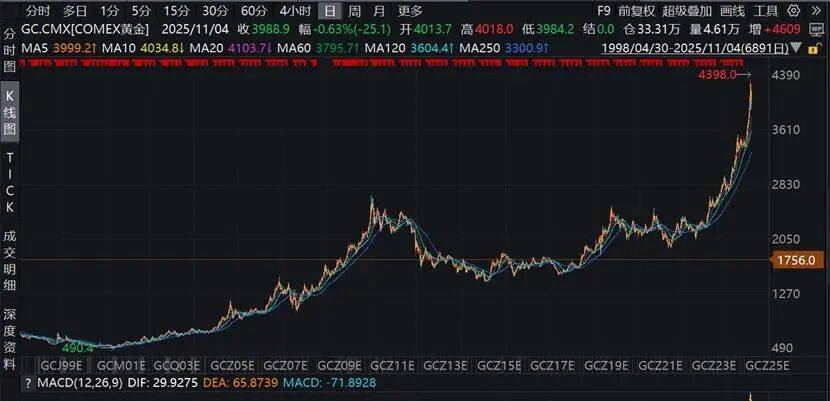Switch to 60分 minute chart
The image size is (830, 401).
(254, 11)
